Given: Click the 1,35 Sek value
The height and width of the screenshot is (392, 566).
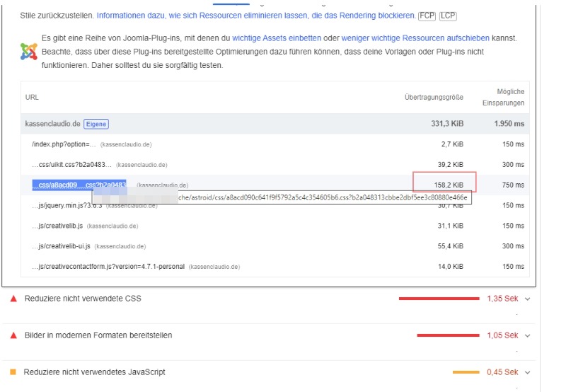Looking at the screenshot, I should point(502,299).
